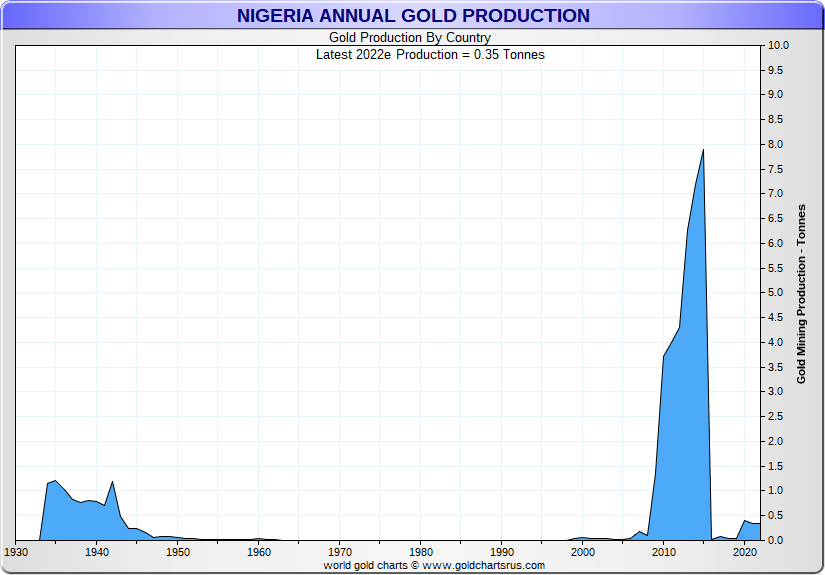Click the y-axis value 6.0

pyautogui.click(x=776, y=243)
